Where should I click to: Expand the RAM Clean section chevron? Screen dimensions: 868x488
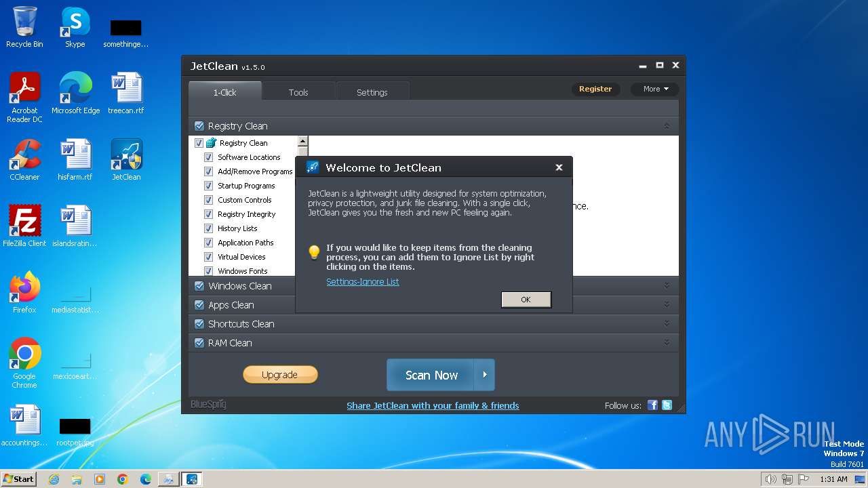667,342
